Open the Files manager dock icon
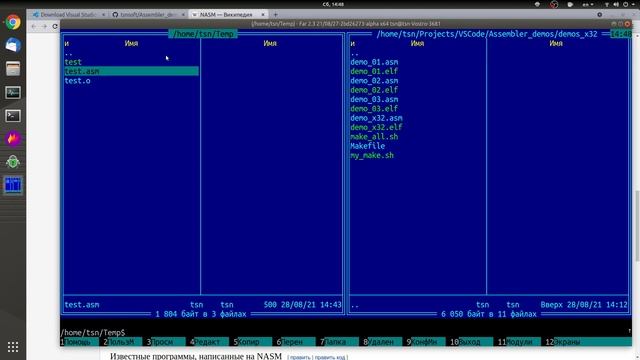 [13, 69]
